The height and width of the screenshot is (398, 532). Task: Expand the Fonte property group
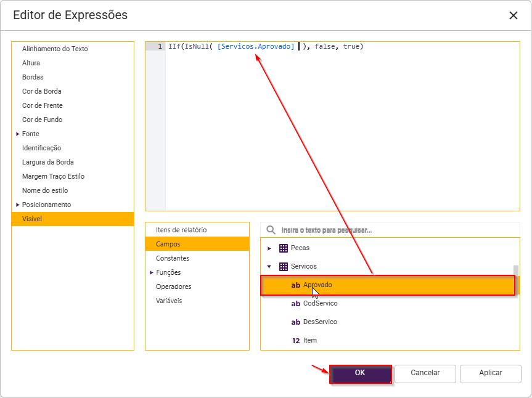[18, 134]
